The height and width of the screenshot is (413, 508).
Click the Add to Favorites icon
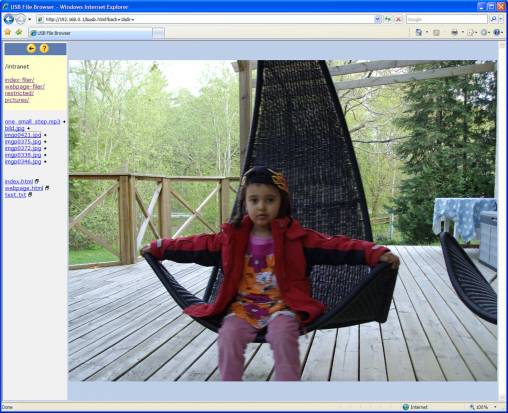(x=19, y=32)
